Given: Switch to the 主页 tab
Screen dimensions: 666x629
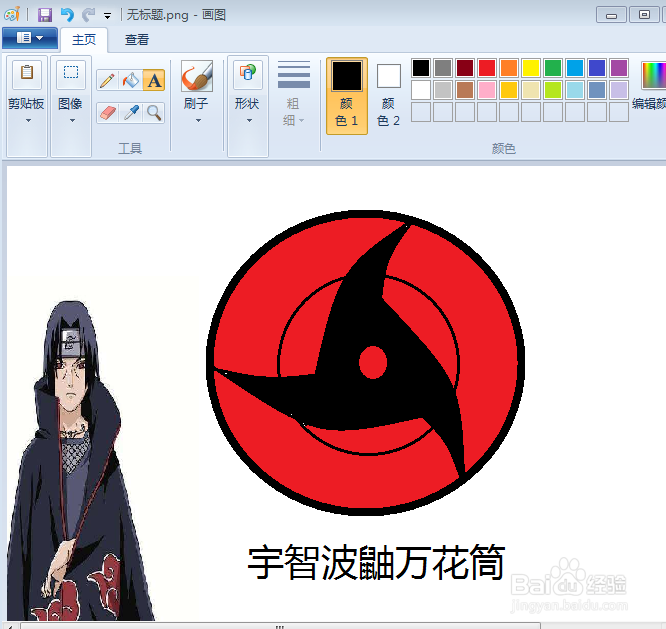Looking at the screenshot, I should [x=84, y=40].
